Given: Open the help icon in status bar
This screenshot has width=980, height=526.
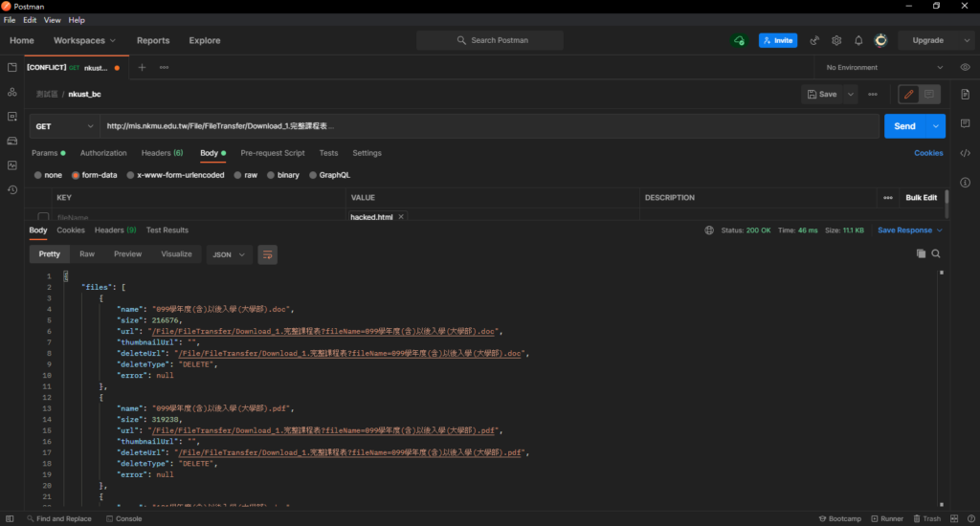Looking at the screenshot, I should tap(970, 519).
